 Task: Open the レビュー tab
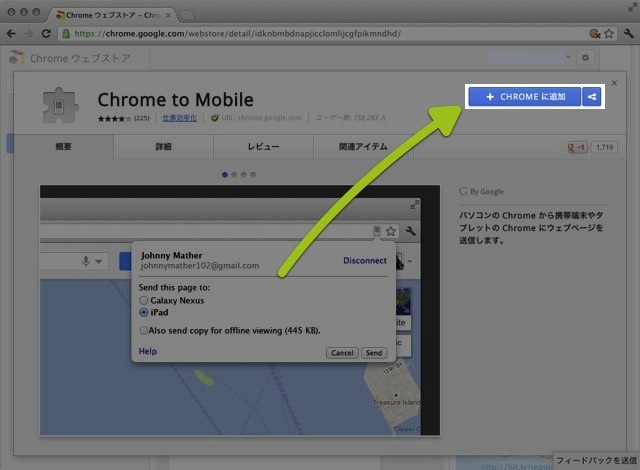coord(263,146)
